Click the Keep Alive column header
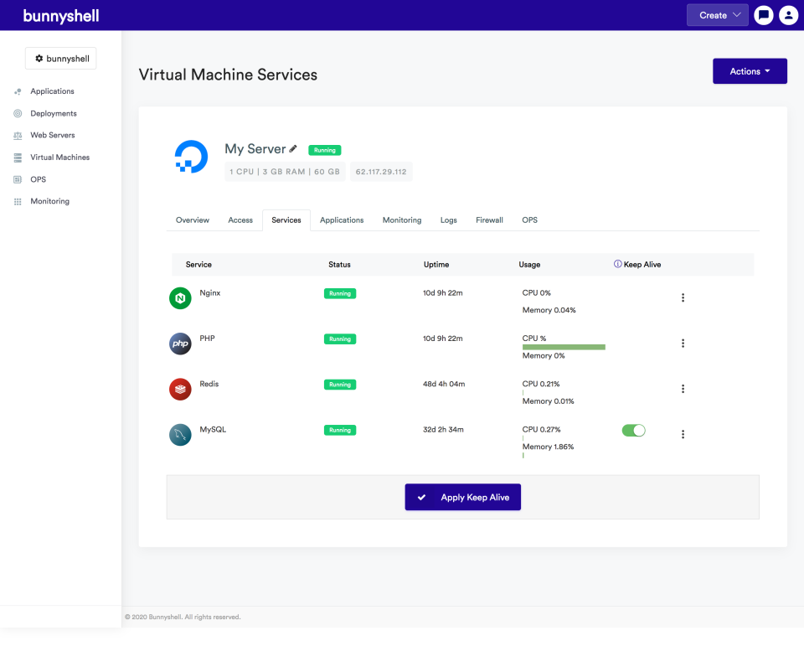The width and height of the screenshot is (804, 672). (x=642, y=265)
